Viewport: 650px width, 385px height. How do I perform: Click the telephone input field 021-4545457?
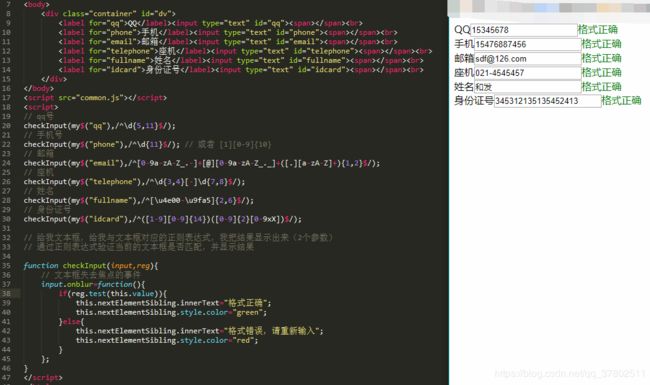[527, 73]
